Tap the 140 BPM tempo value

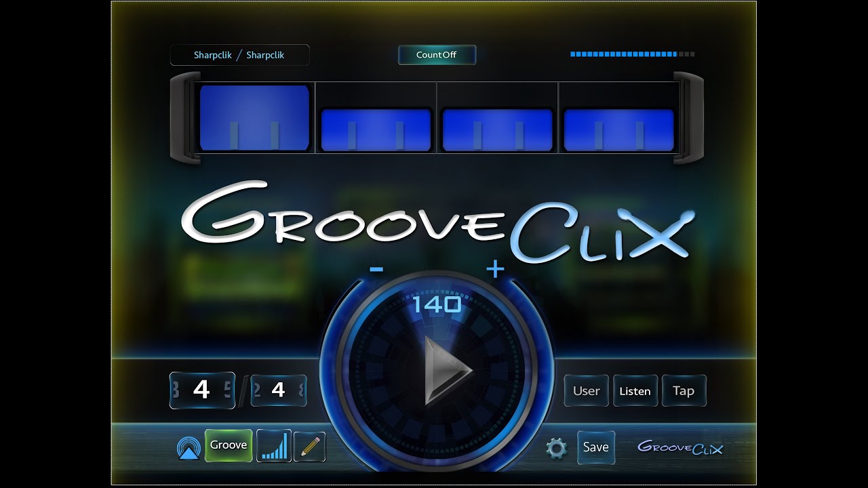click(437, 305)
